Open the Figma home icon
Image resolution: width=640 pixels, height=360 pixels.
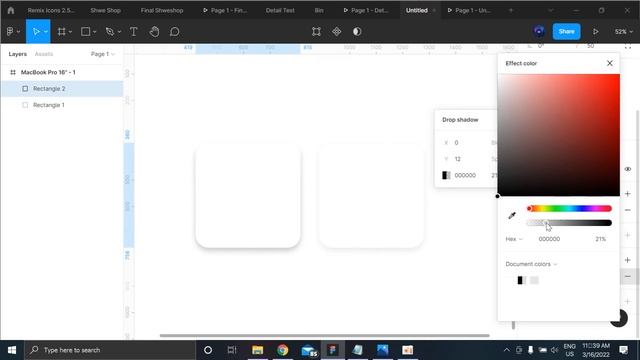(x=11, y=10)
